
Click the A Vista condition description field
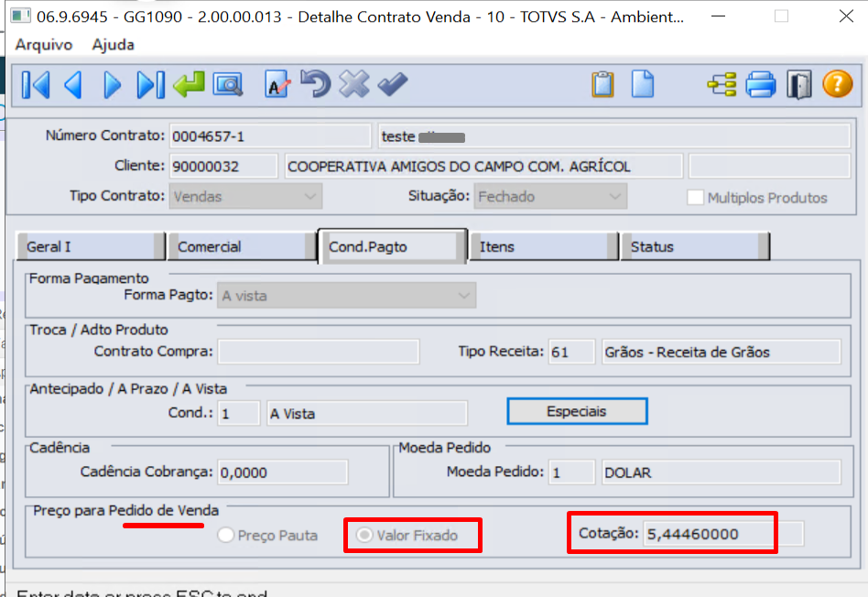click(x=367, y=413)
